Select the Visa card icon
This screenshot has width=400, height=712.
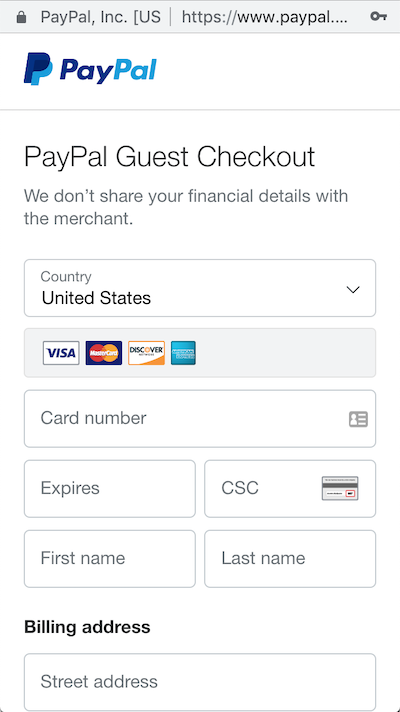tap(61, 353)
